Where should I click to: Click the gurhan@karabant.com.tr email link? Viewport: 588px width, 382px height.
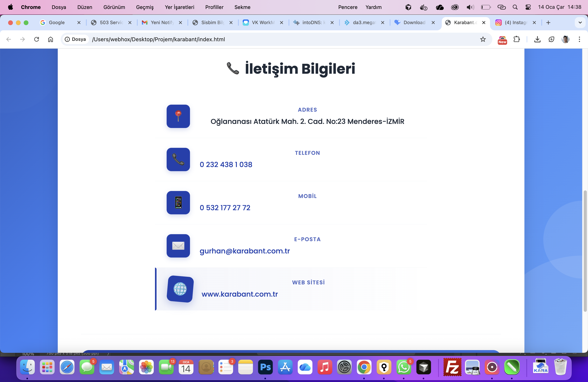point(245,251)
